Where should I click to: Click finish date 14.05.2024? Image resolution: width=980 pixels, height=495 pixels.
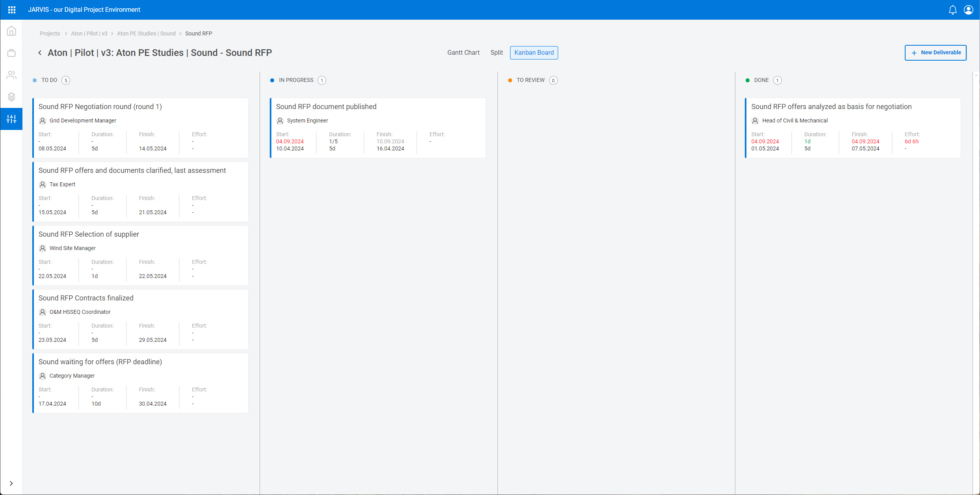pyautogui.click(x=153, y=148)
